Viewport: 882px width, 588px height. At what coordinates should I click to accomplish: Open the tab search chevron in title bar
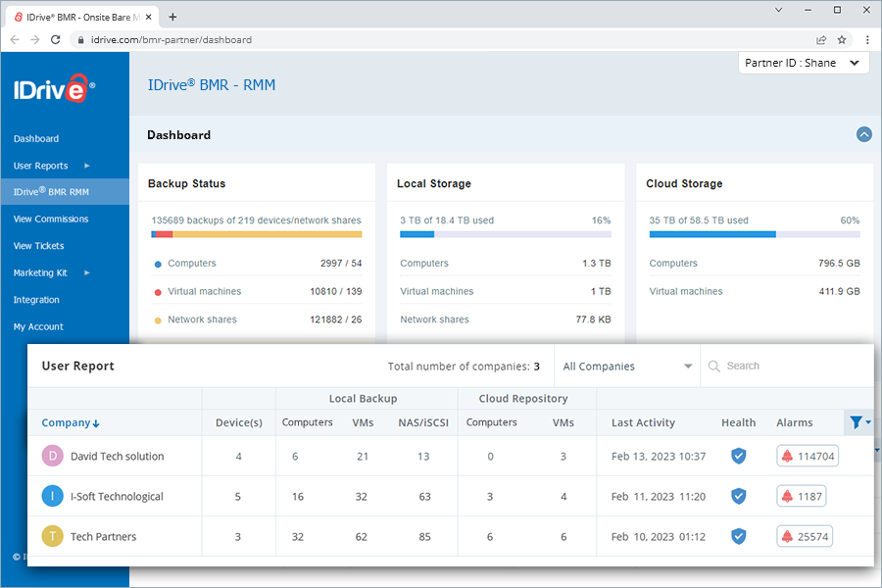779,10
